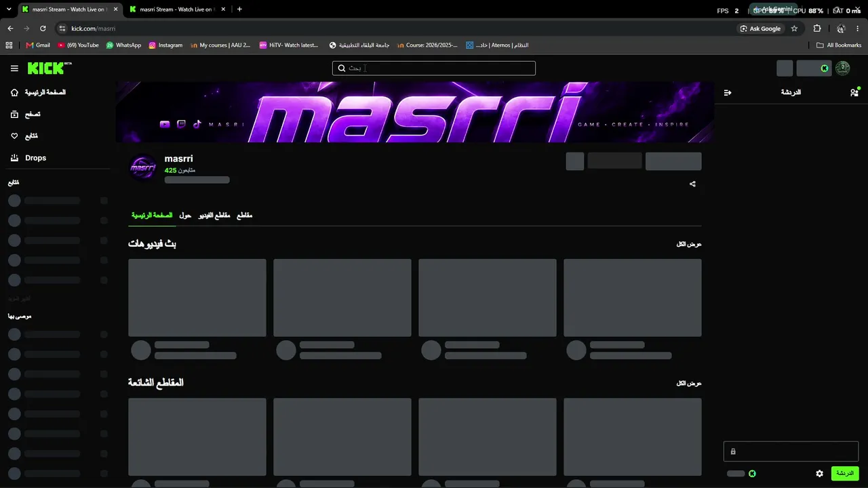Viewport: 868px width, 488px height.
Task: Open Kick sidebar hamburger menu
Action: point(14,68)
